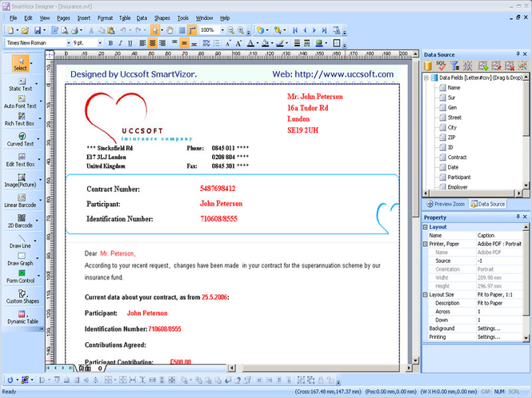Open the Save button dropdown arrow
Viewport: 532px width, 398px height.
tap(44, 30)
